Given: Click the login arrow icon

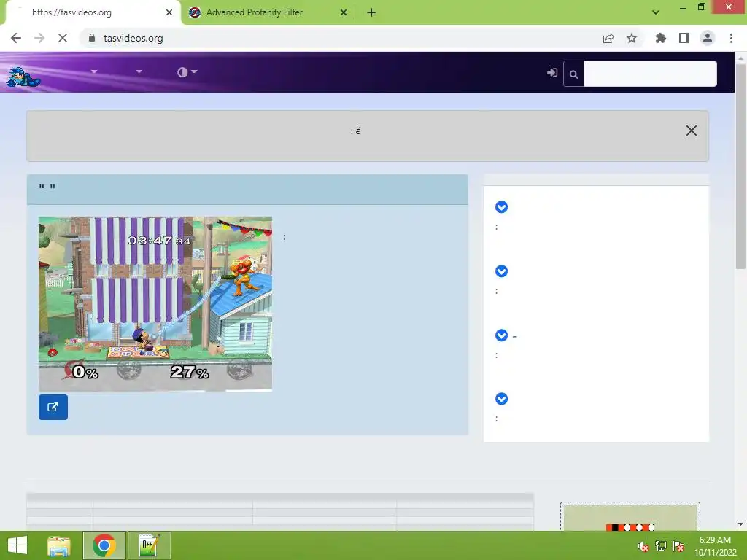Looking at the screenshot, I should [551, 73].
